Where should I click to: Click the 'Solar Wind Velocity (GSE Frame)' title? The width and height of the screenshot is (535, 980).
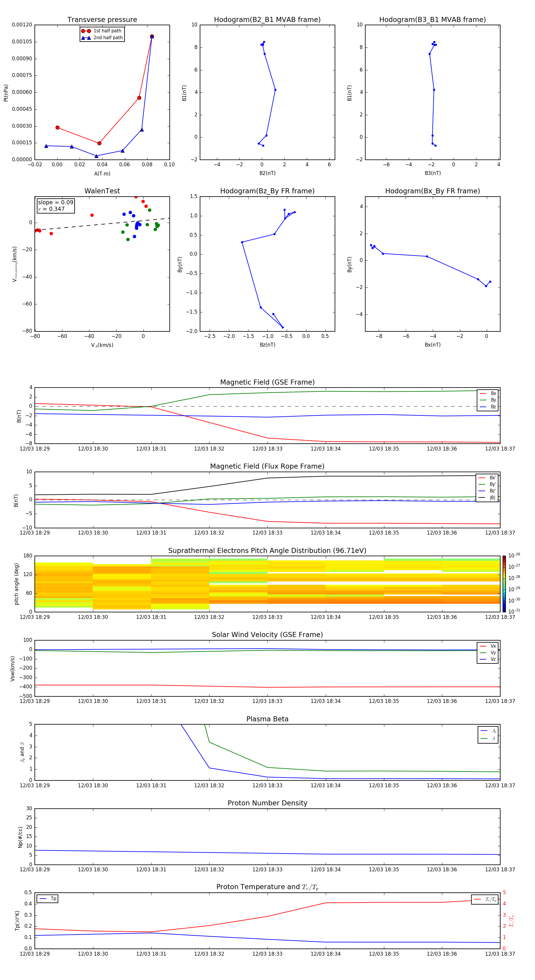(x=267, y=635)
